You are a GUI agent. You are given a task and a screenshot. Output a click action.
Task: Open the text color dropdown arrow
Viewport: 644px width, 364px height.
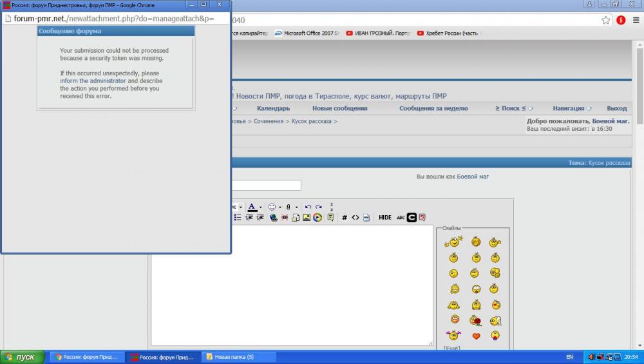click(261, 207)
